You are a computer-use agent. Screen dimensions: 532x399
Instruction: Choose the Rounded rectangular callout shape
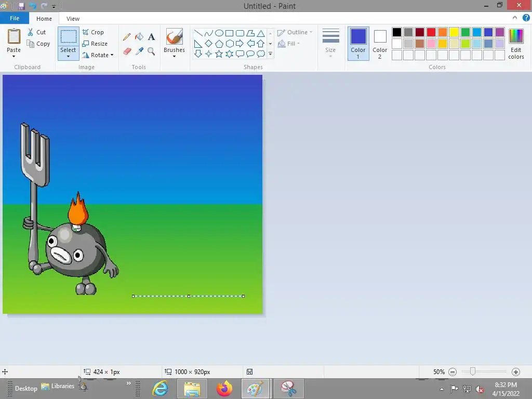(x=240, y=54)
